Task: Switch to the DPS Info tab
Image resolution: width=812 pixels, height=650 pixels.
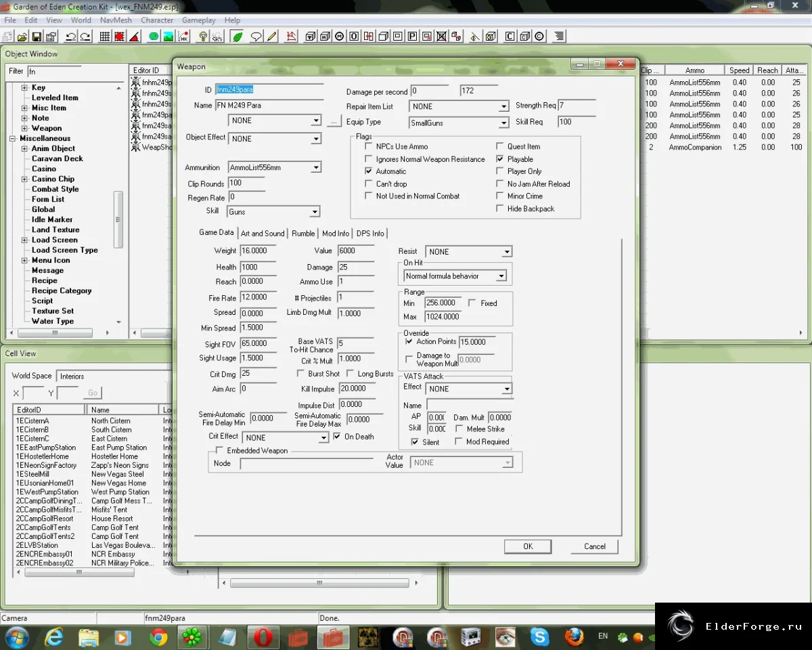Action: (370, 234)
